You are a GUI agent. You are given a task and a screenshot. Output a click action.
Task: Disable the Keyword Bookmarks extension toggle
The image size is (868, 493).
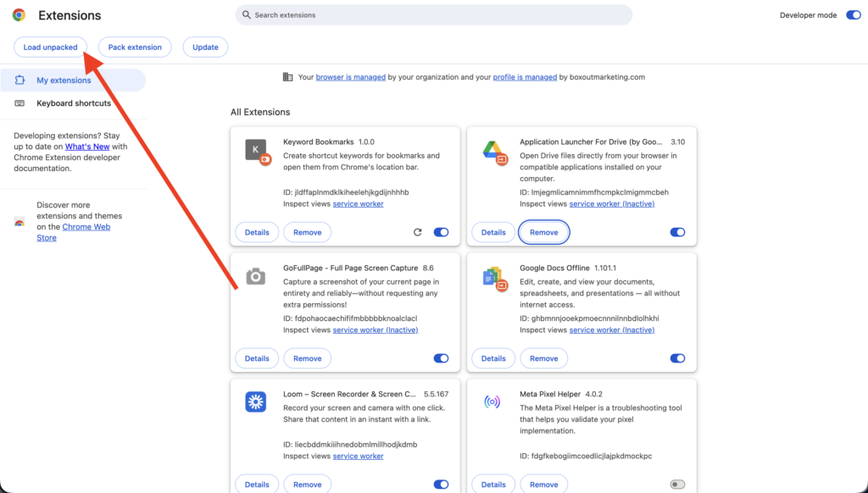coord(441,232)
